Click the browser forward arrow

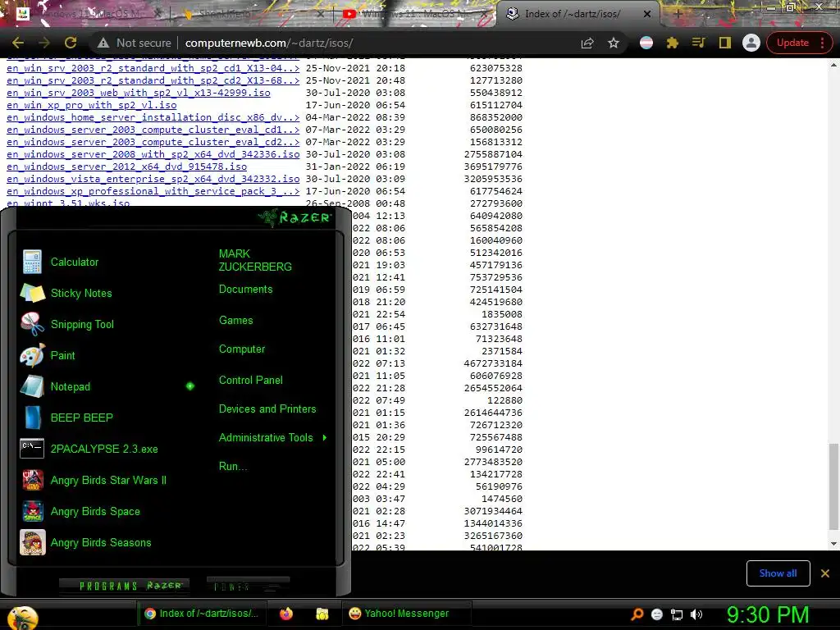(44, 43)
